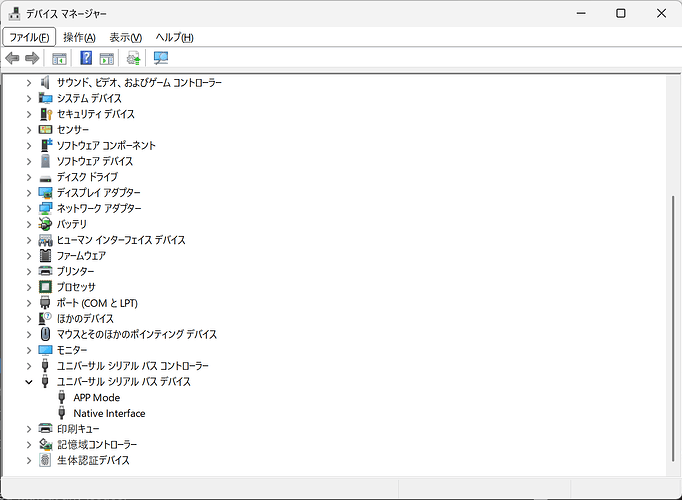682x500 pixels.
Task: Select the Native Interface device
Action: pyautogui.click(x=109, y=414)
